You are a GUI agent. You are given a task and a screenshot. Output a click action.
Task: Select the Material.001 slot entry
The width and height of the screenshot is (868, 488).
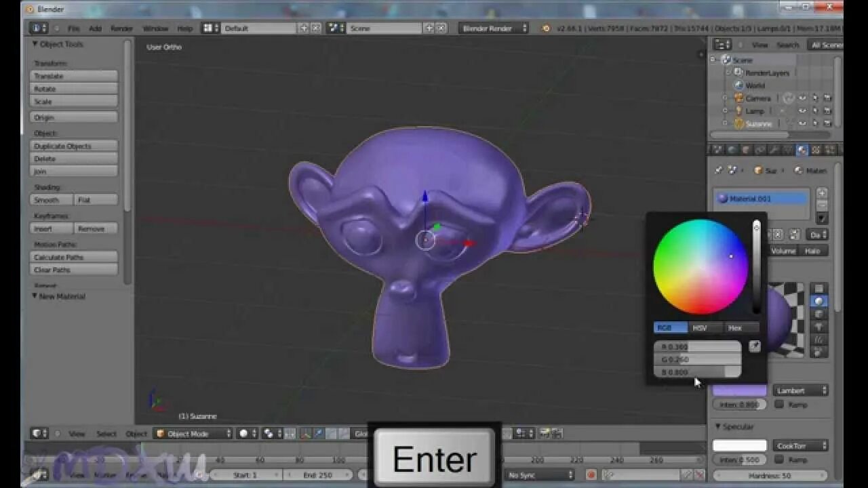(762, 199)
